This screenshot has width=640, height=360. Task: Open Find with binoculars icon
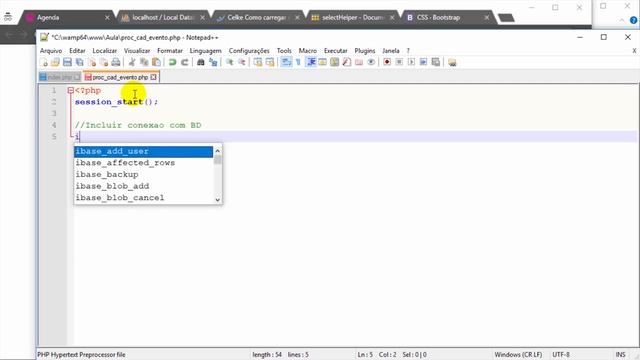(x=200, y=62)
